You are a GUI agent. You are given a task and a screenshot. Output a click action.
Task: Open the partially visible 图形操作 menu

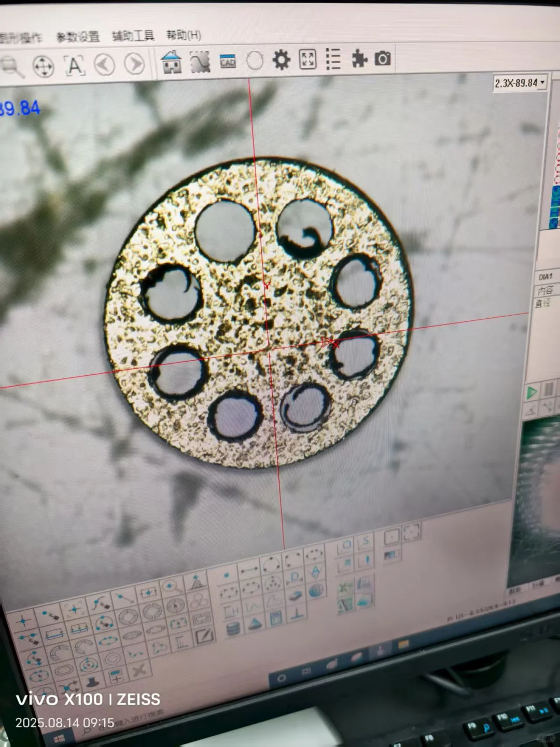click(21, 38)
